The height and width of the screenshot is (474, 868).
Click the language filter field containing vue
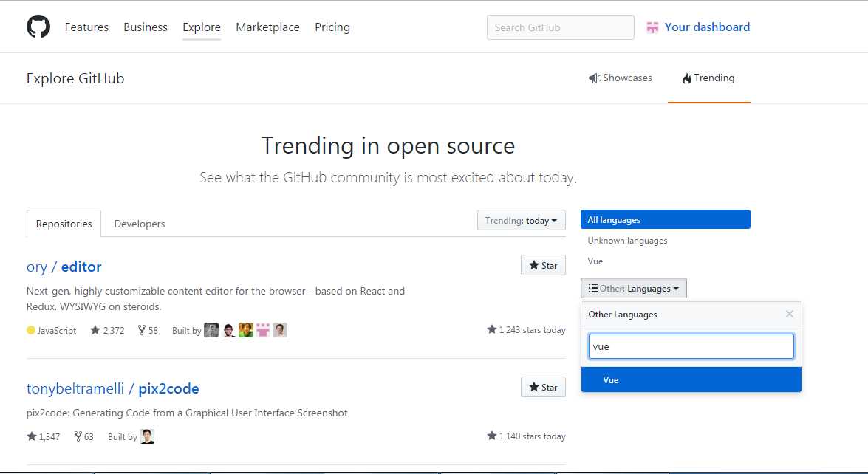[x=691, y=346]
